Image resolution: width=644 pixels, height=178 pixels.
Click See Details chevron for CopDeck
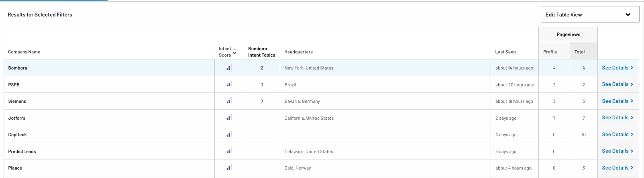(632, 135)
